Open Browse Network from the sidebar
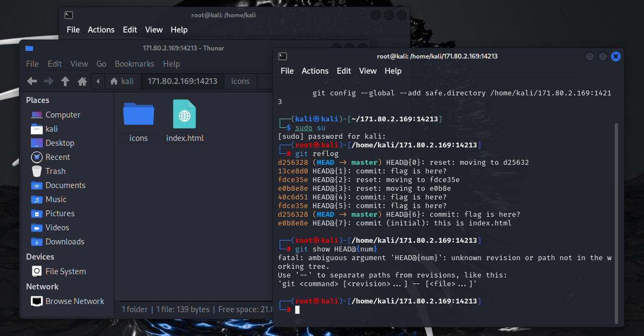Screen dimensions: 644x336 [71, 301]
